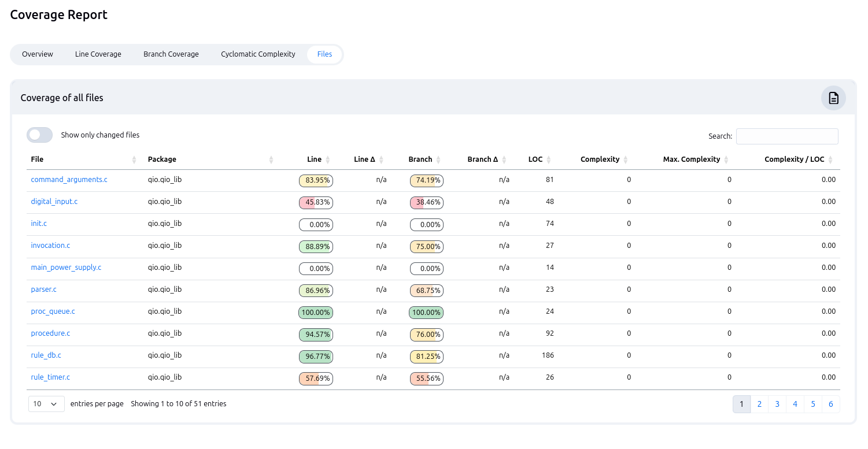Image resolution: width=868 pixels, height=449 pixels.
Task: Click the LOC value 14
Action: click(550, 268)
